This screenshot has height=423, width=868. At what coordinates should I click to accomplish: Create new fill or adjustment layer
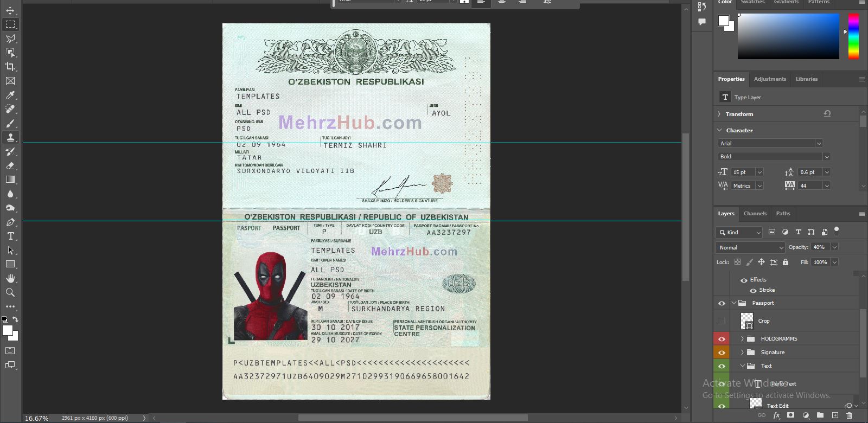point(806,415)
